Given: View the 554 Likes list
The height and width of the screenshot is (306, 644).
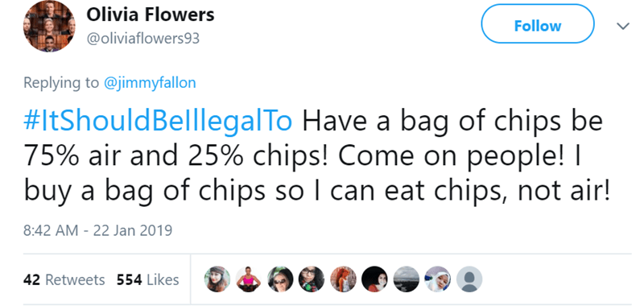Looking at the screenshot, I should (x=148, y=279).
